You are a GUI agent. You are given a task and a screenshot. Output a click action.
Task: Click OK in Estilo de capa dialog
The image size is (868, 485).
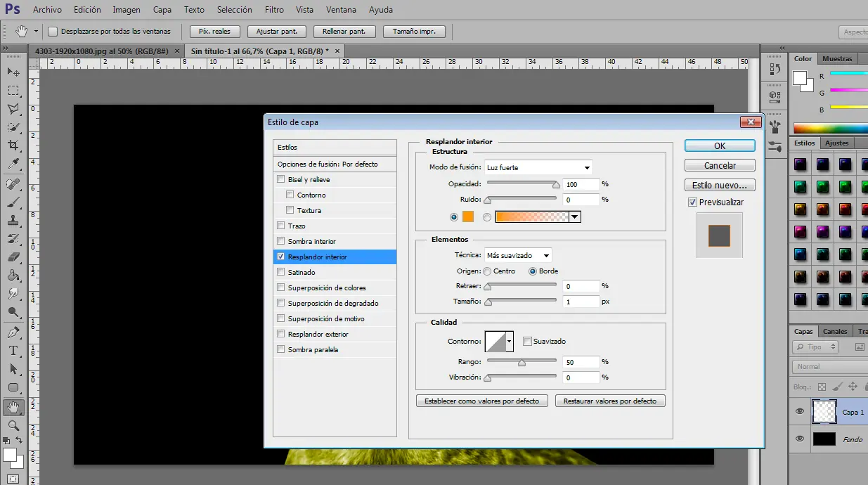click(x=720, y=146)
